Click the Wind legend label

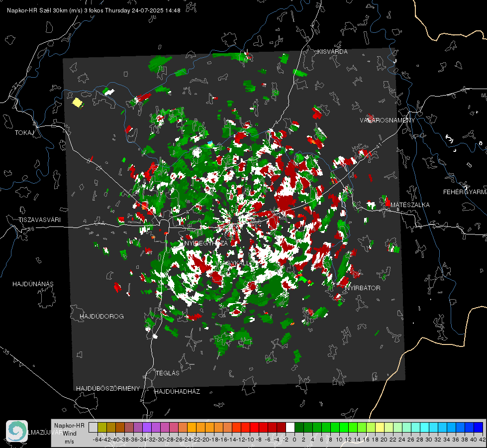point(70,434)
